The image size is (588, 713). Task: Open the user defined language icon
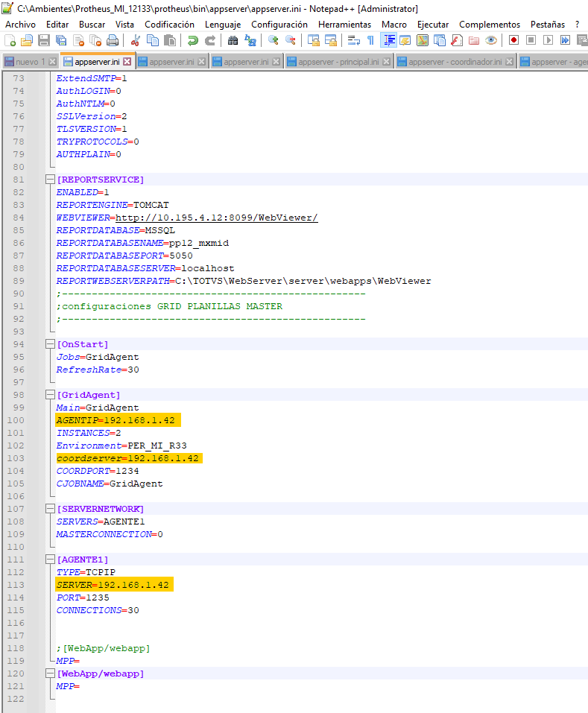coord(405,40)
